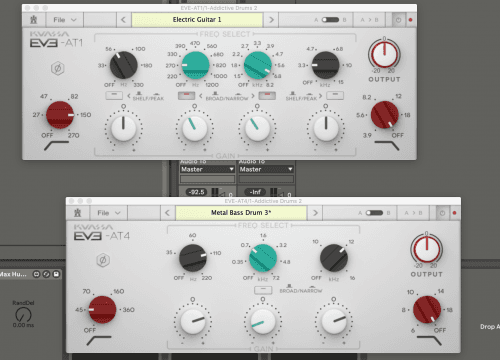Screen dimensions: 500x360
Task: Toggle the high-mid Broad/Narrow switch in EVE-AT1
Action: click(x=267, y=96)
